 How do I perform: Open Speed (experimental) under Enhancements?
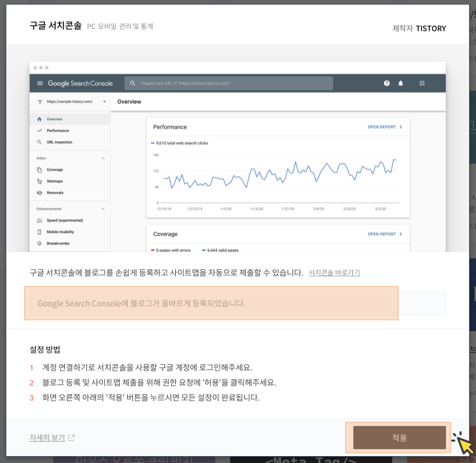pos(64,220)
